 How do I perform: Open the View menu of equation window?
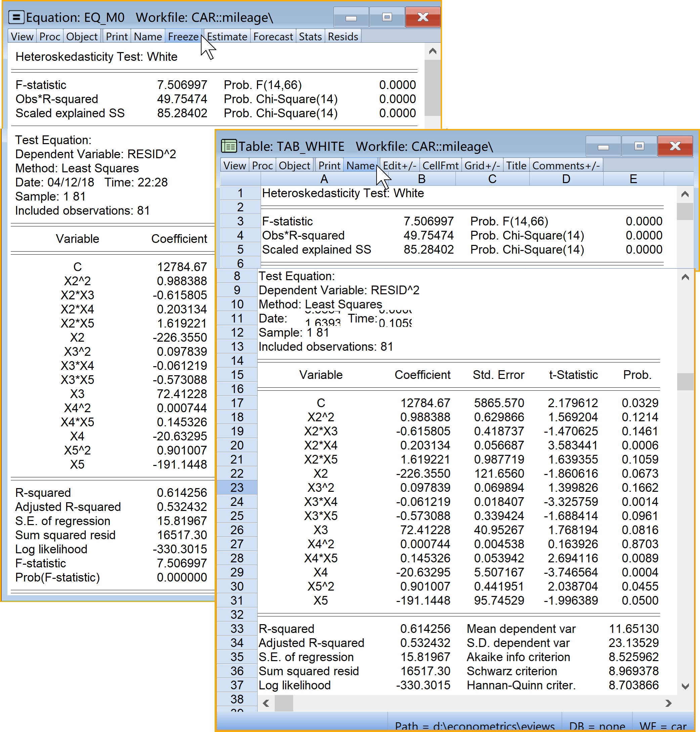pyautogui.click(x=22, y=37)
